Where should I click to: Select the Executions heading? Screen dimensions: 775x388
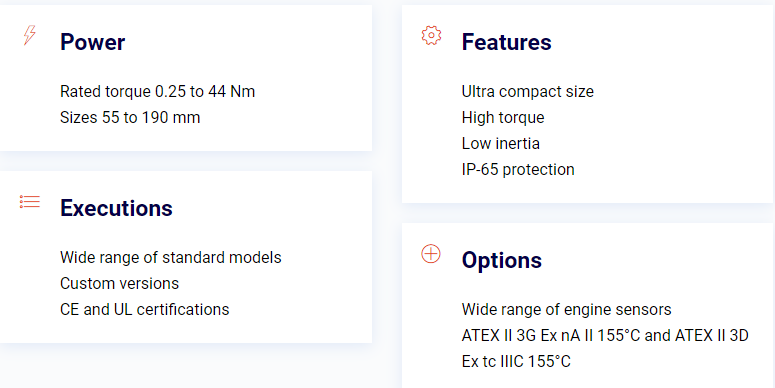point(116,208)
